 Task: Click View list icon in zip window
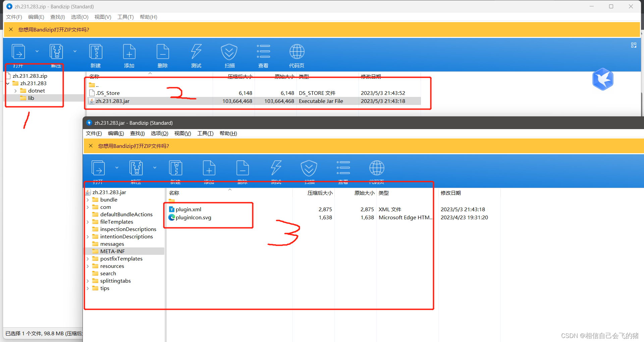pyautogui.click(x=263, y=51)
